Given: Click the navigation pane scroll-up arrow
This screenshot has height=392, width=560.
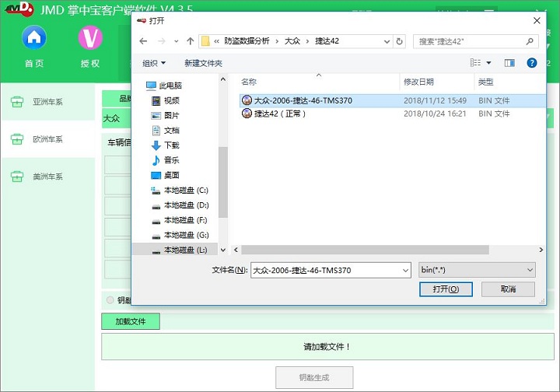Looking at the screenshot, I should pyautogui.click(x=223, y=79).
